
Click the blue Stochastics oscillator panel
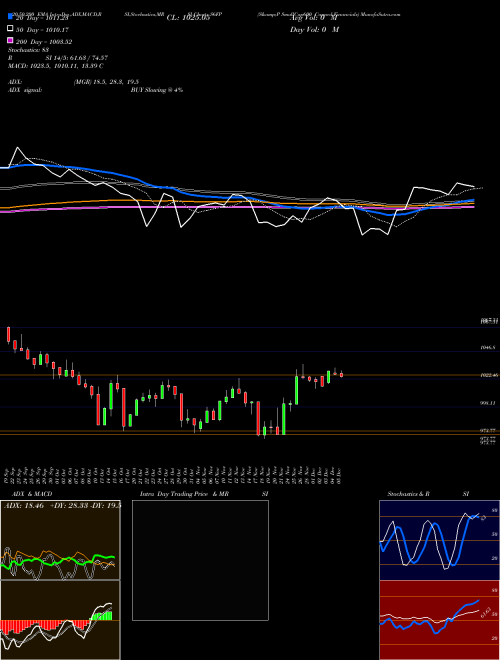pos(439,540)
